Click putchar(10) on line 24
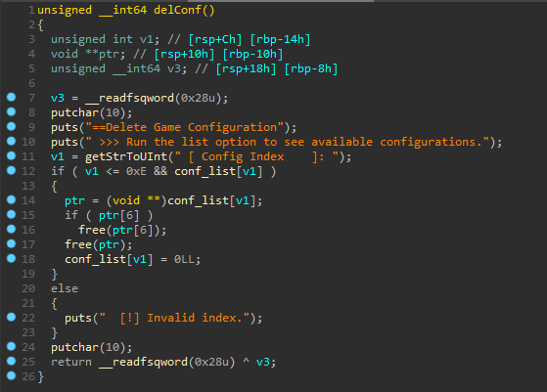 (x=88, y=347)
